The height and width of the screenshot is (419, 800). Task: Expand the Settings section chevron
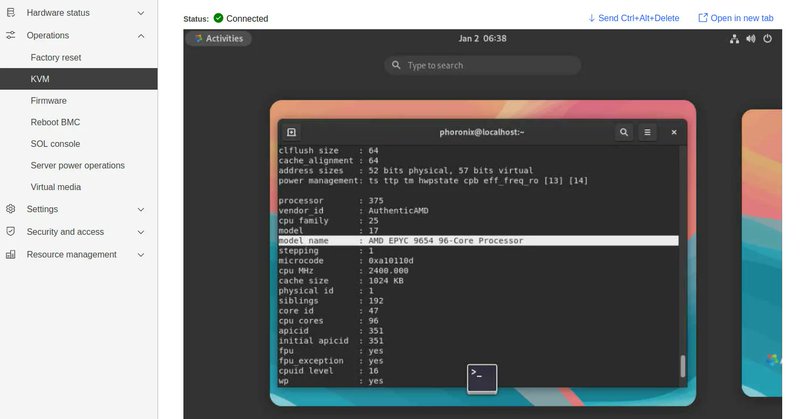[141, 209]
